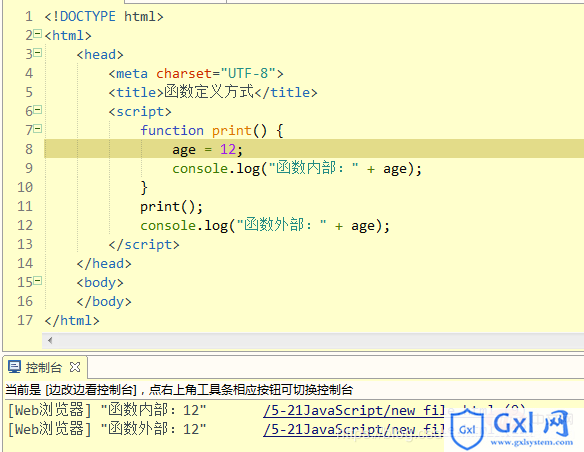584x452 pixels.
Task: Click the closing </html> tag on line 17
Action: pyautogui.click(x=72, y=320)
